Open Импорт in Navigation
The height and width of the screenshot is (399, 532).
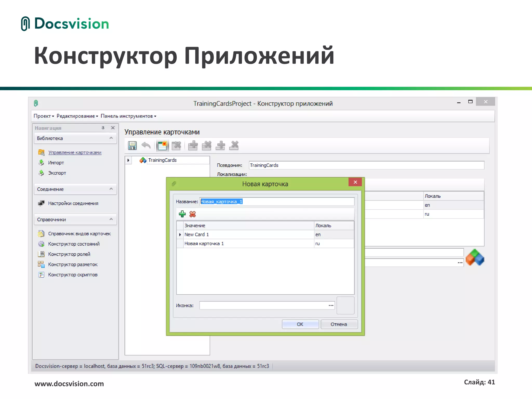coord(56,163)
